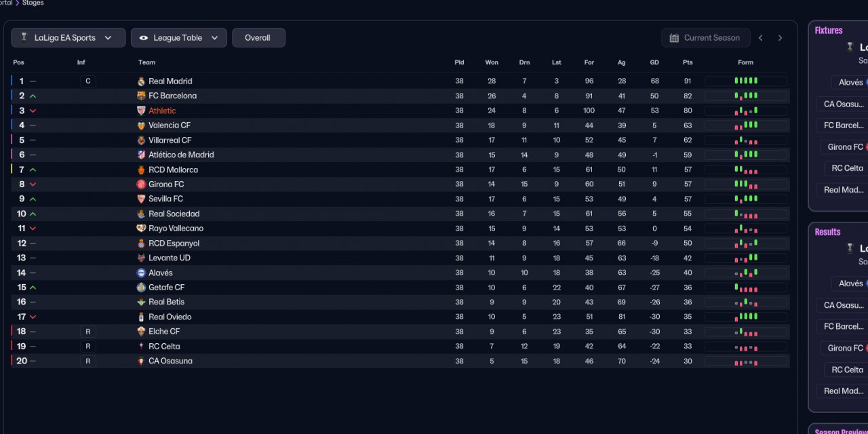Screen dimensions: 868x434
Task: Go to next season with right chevron
Action: (780, 38)
